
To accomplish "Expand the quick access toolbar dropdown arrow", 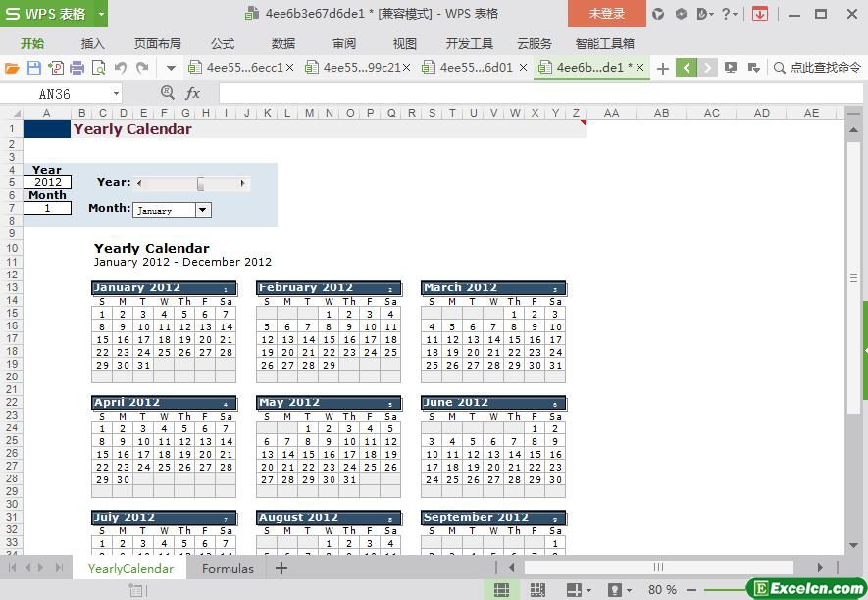I will click(171, 68).
